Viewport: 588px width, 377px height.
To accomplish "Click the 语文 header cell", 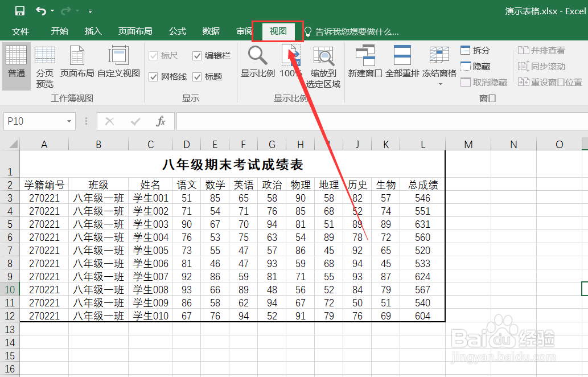I will 186,185.
